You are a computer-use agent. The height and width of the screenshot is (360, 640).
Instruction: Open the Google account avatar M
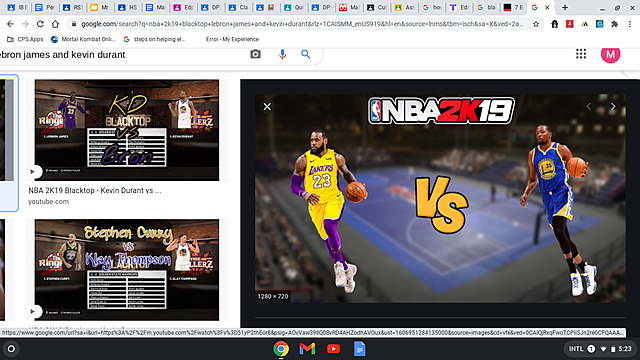[x=610, y=54]
